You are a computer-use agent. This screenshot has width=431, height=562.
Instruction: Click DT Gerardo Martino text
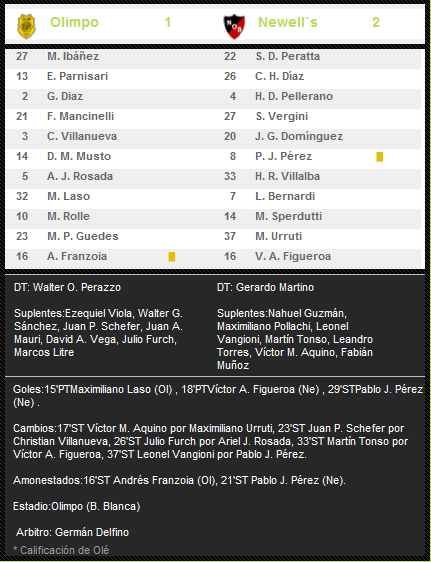coord(265,287)
